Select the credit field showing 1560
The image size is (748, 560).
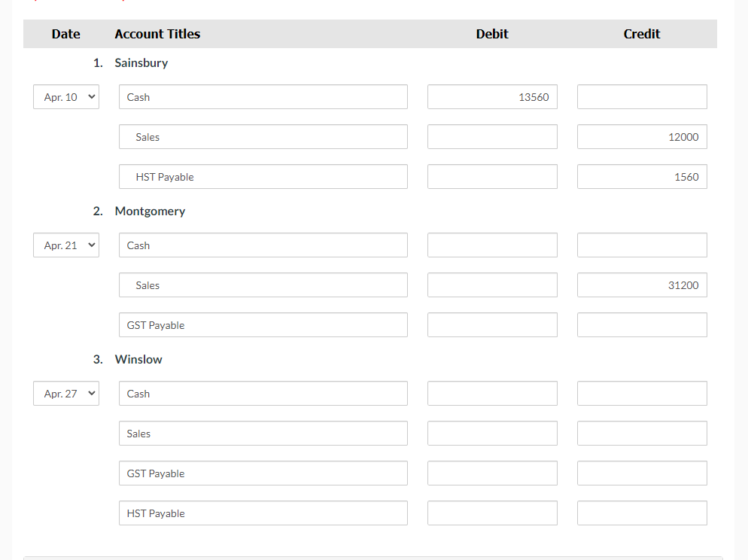pyautogui.click(x=641, y=176)
